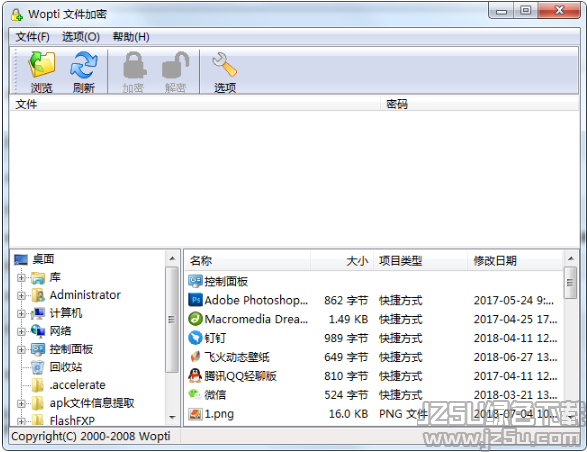Sort by the Name (名称) column header
Screen dimensions: 587x452
click(x=248, y=261)
